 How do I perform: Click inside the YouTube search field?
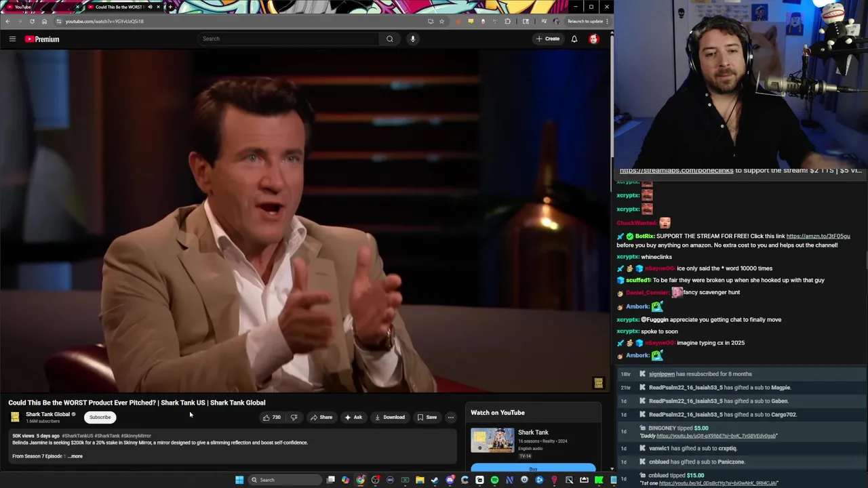[x=288, y=39]
